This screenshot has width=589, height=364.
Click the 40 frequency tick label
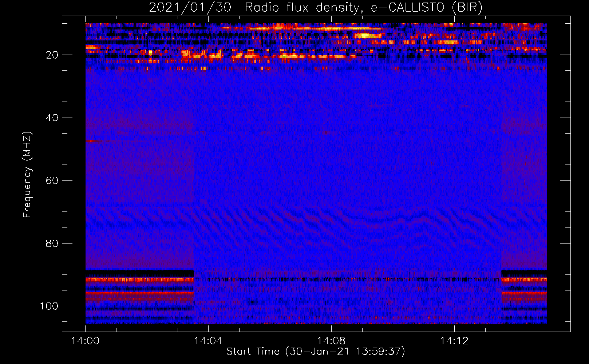pyautogui.click(x=52, y=118)
